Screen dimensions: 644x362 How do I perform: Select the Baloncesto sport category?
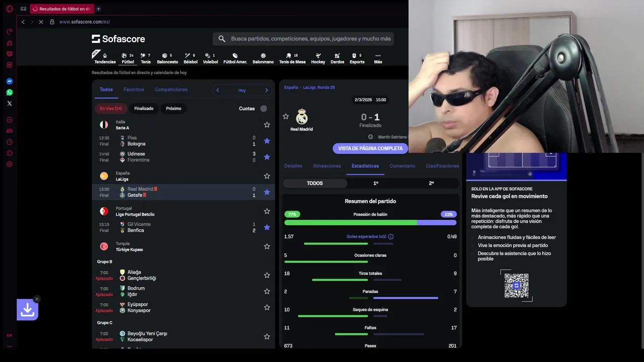[167, 58]
